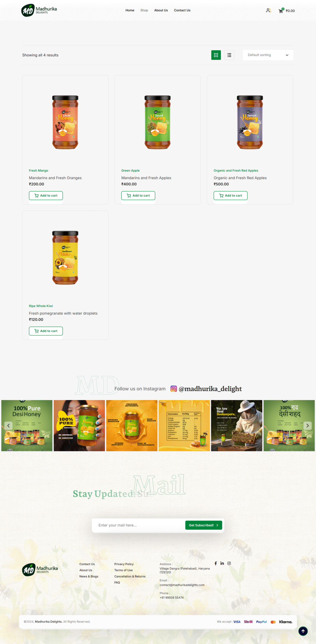This screenshot has height=644, width=316.
Task: Switch to grid view layout
Action: [216, 55]
